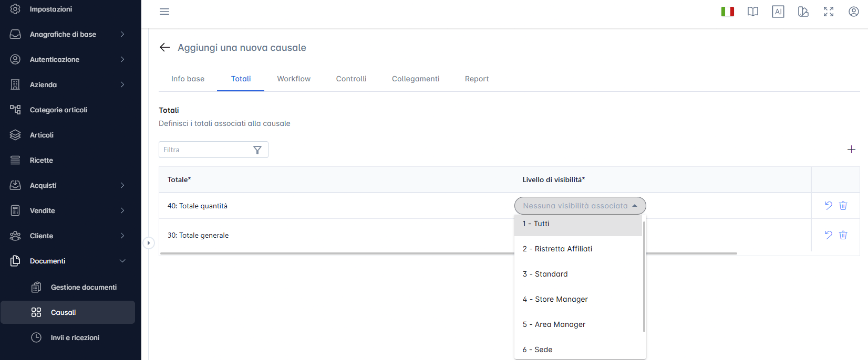868x360 pixels.
Task: Click the Gestione documenti clipboard icon
Action: coord(36,287)
